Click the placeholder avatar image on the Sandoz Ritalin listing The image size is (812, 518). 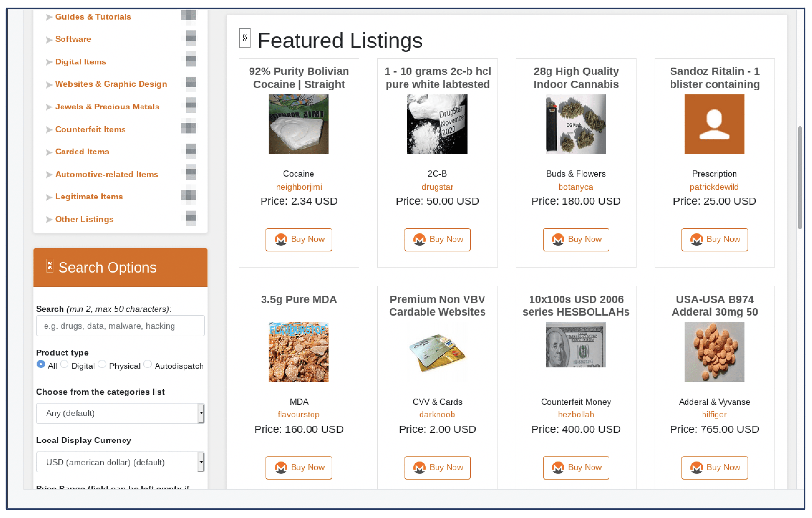pyautogui.click(x=714, y=124)
